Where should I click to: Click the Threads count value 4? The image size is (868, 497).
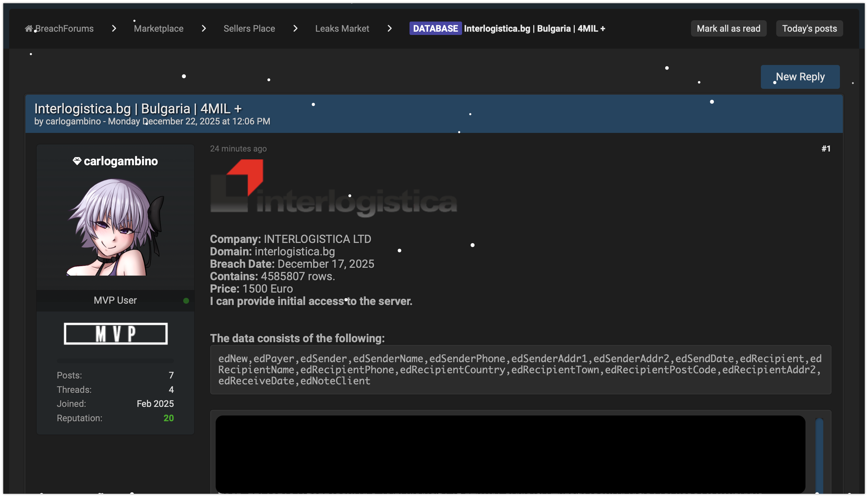(x=171, y=390)
